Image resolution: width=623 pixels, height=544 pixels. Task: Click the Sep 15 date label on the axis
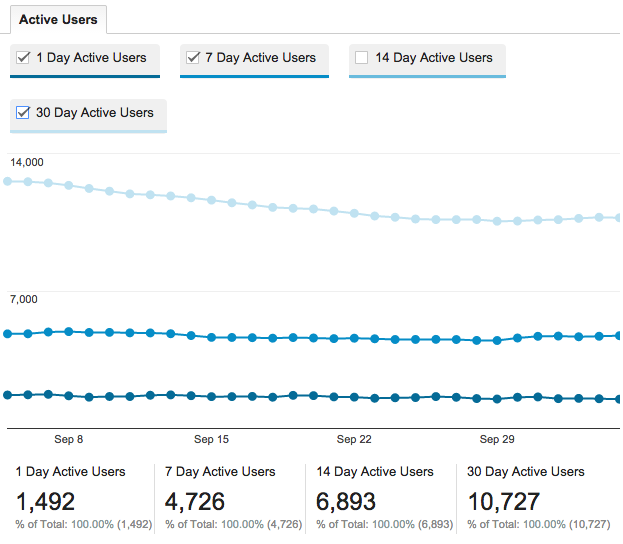tap(211, 439)
